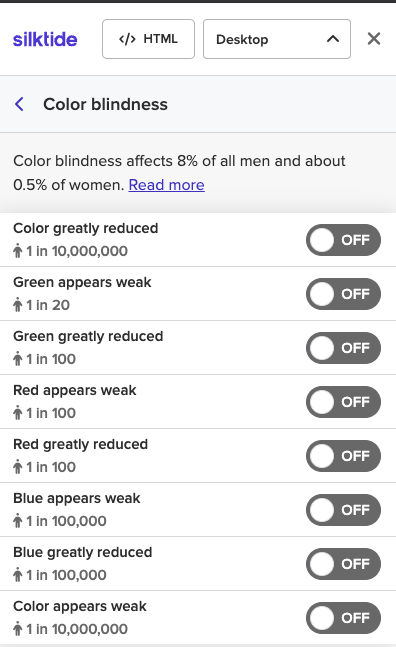Viewport: 396px width, 647px height.
Task: Toggle Green greatly reduced switch
Action: pyautogui.click(x=343, y=348)
